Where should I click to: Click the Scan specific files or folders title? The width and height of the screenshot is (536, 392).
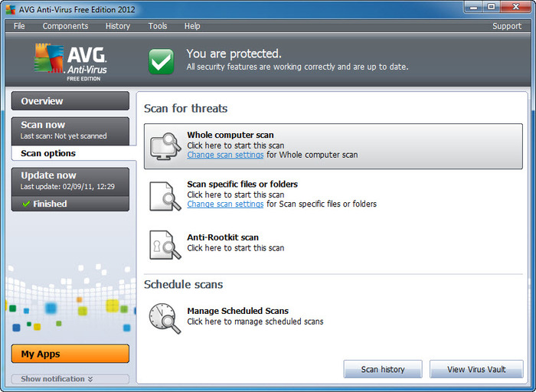[x=243, y=184]
